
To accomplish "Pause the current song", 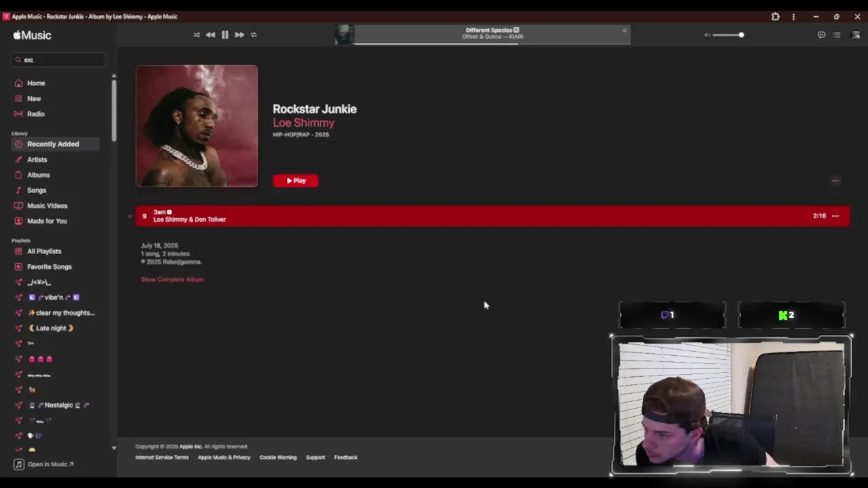I will pyautogui.click(x=225, y=35).
